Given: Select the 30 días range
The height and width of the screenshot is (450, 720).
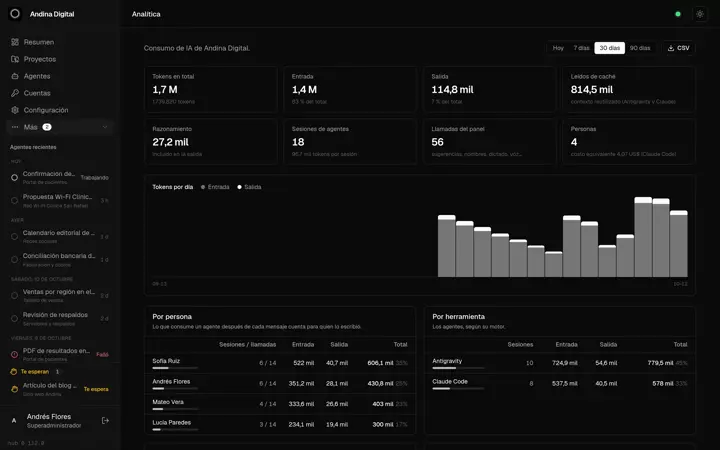Looking at the screenshot, I should [x=609, y=48].
